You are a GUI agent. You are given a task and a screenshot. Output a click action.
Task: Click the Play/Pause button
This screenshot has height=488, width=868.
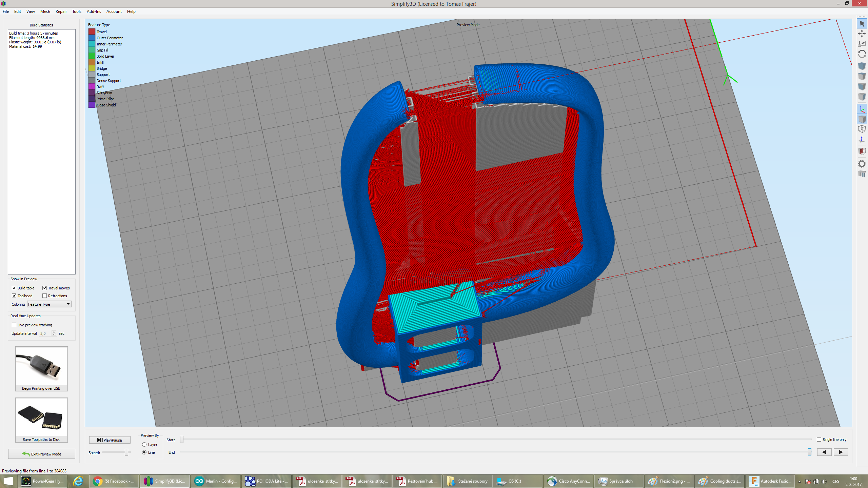tap(110, 440)
